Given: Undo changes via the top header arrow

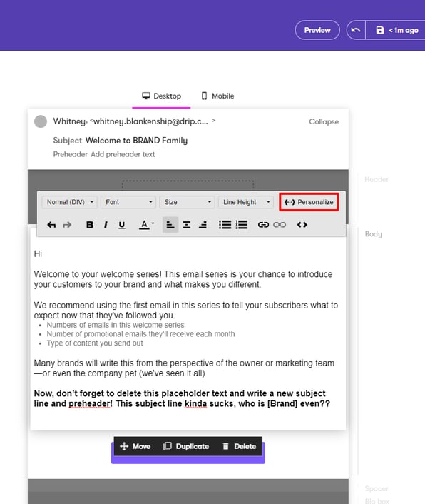Looking at the screenshot, I should coord(356,30).
